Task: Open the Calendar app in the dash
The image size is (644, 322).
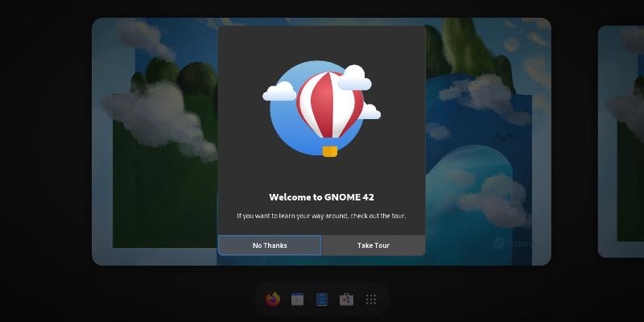Action: click(297, 299)
